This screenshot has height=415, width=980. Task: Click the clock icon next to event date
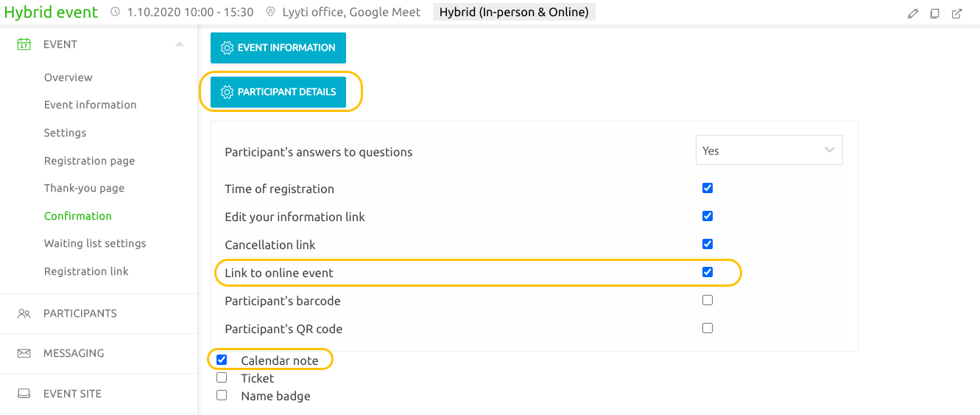point(116,12)
